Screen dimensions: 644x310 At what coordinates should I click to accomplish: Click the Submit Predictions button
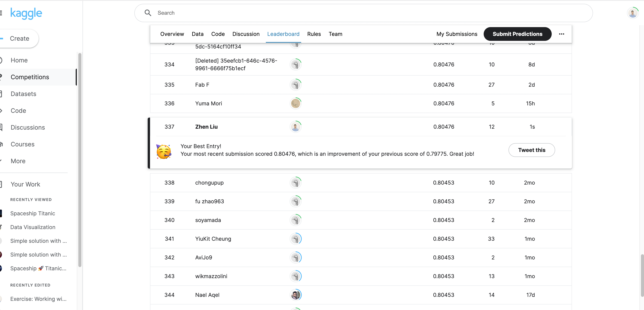click(517, 34)
